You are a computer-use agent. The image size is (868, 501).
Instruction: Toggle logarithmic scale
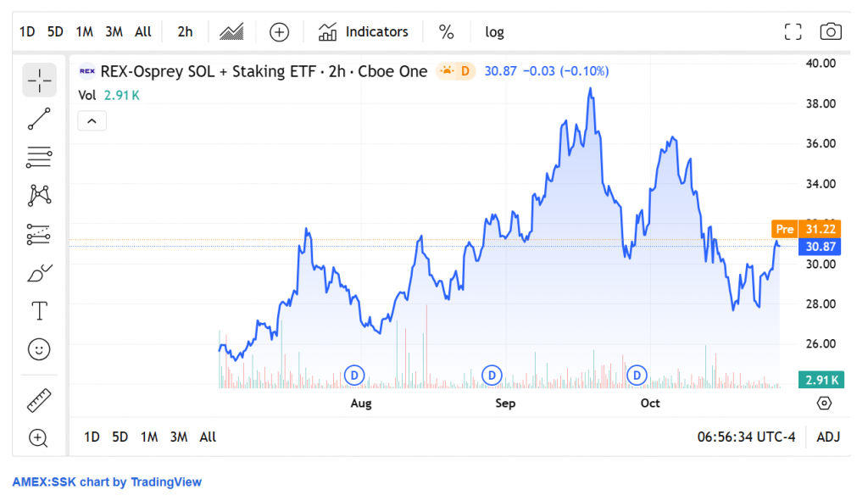click(494, 32)
